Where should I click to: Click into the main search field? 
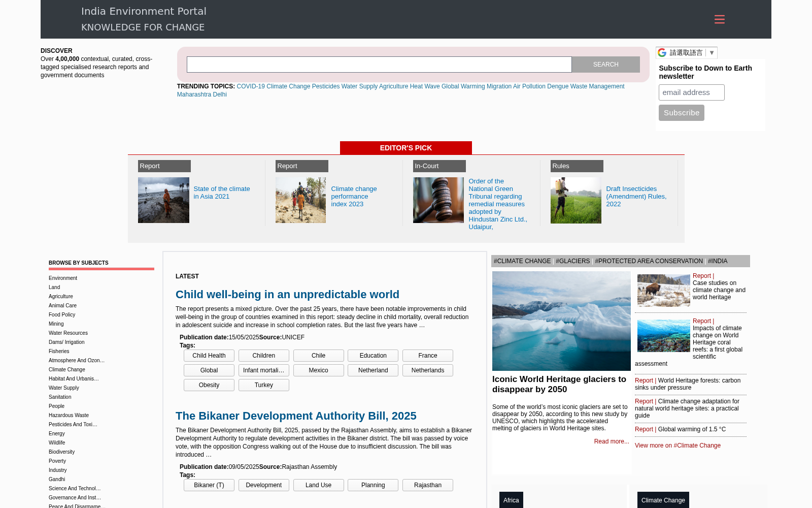(379, 65)
